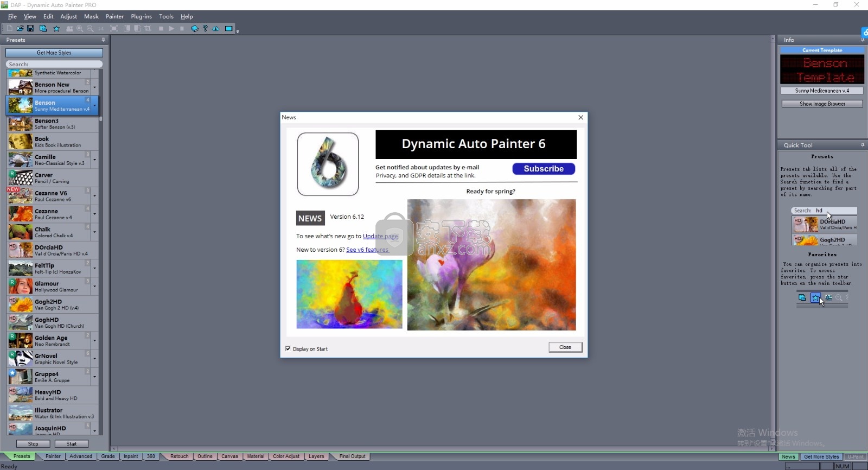This screenshot has height=470, width=868.
Task: Click the Zoom Out magnifier icon
Action: (x=90, y=28)
